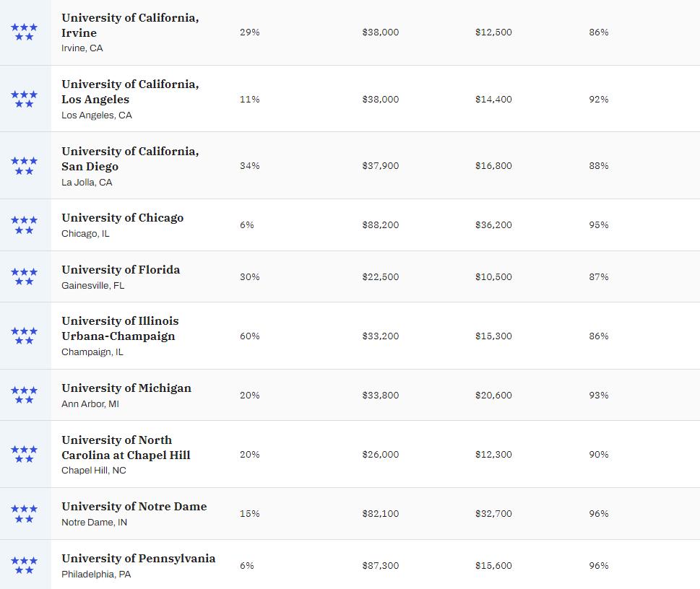700x589 pixels.
Task: Visit the University of Michigan link
Action: tap(126, 388)
